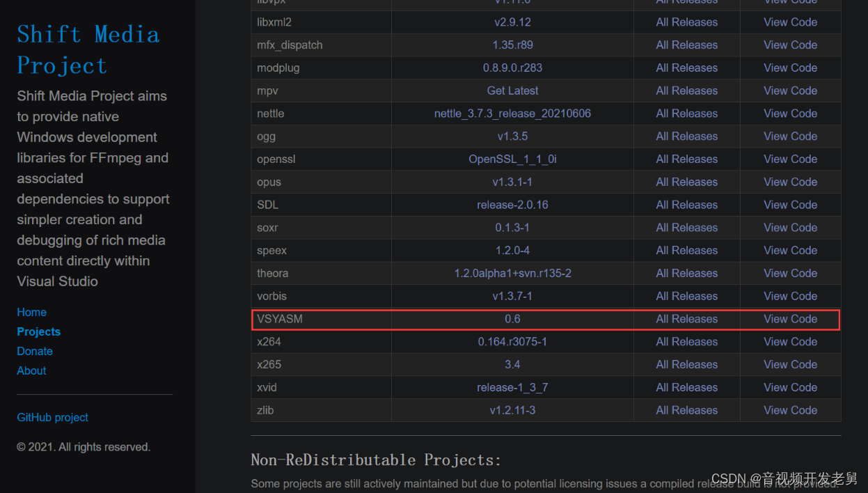View Code for mfx_dispatch

(x=791, y=45)
